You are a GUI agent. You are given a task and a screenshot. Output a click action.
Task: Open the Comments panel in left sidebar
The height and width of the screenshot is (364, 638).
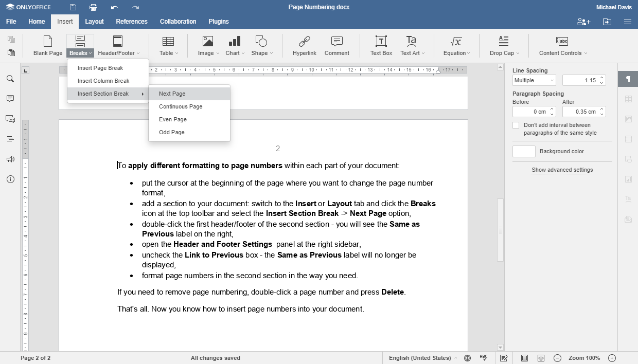tap(10, 99)
